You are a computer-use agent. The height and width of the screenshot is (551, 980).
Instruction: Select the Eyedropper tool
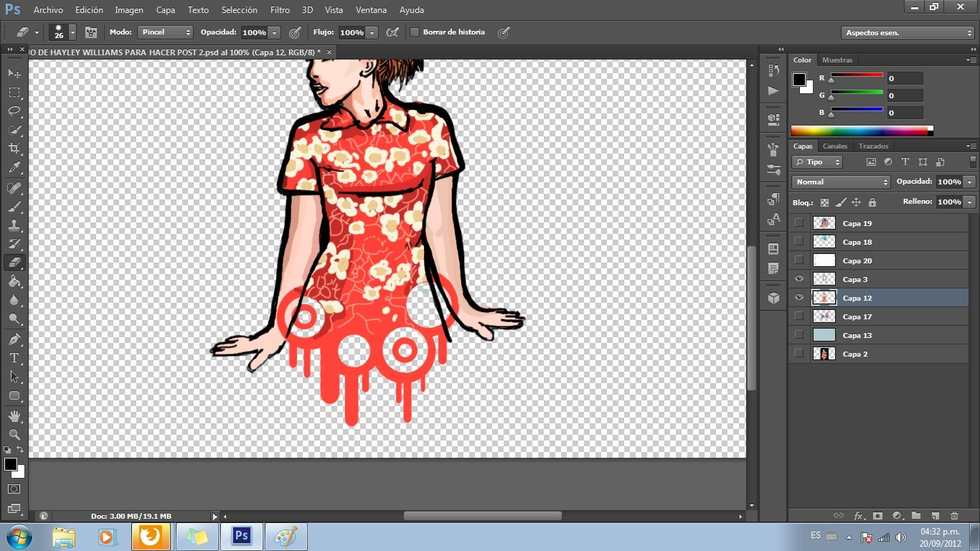pyautogui.click(x=14, y=167)
